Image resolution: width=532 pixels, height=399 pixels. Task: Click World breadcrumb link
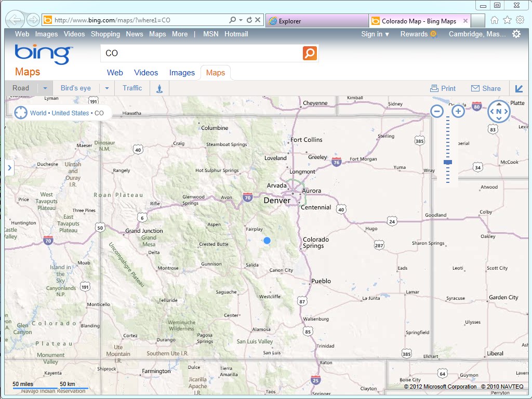pyautogui.click(x=38, y=113)
